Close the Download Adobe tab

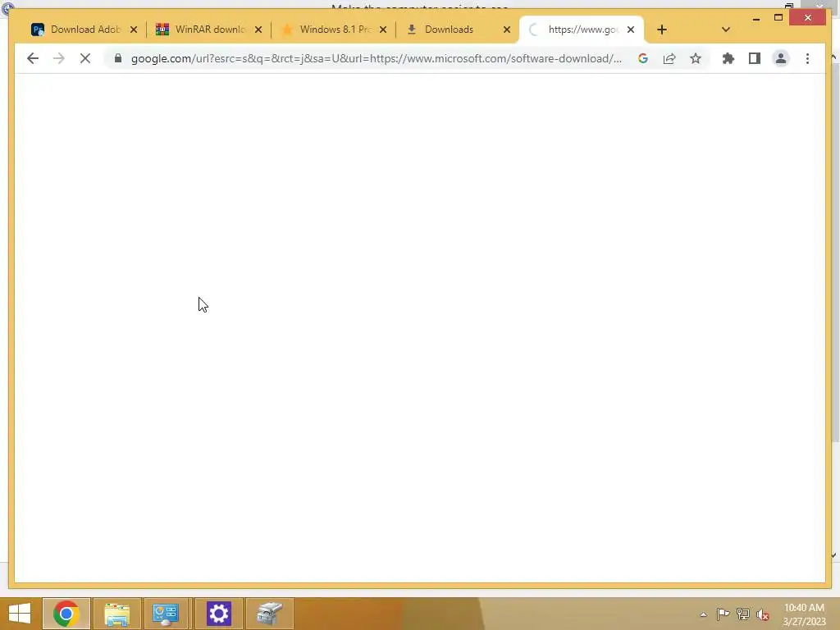134,30
